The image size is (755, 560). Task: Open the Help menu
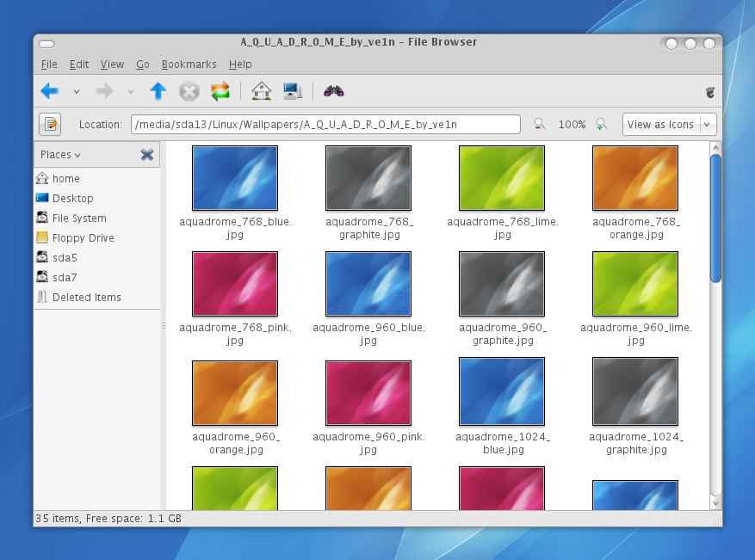click(x=240, y=64)
